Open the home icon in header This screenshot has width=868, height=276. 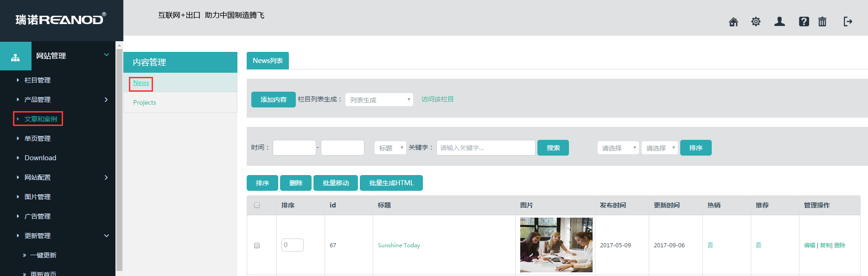(734, 22)
